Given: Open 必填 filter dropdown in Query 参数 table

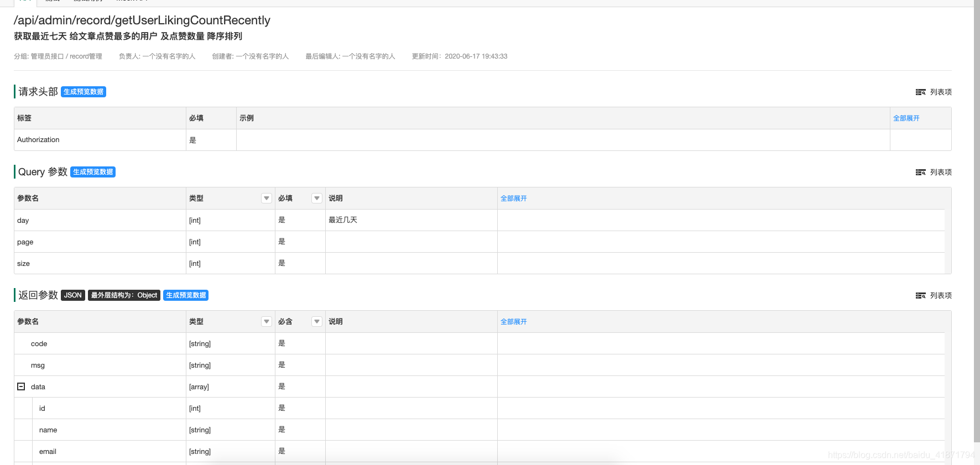Looking at the screenshot, I should coord(317,198).
